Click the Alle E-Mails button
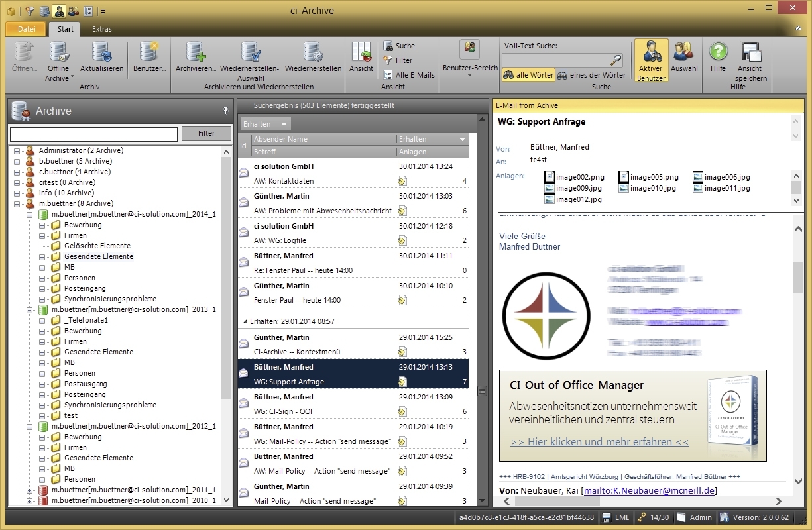 [x=409, y=75]
